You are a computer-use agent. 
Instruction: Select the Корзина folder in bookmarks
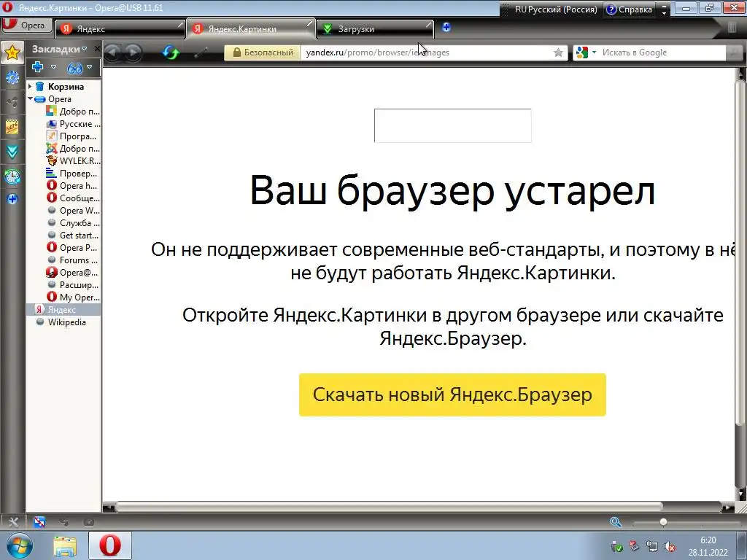[66, 87]
